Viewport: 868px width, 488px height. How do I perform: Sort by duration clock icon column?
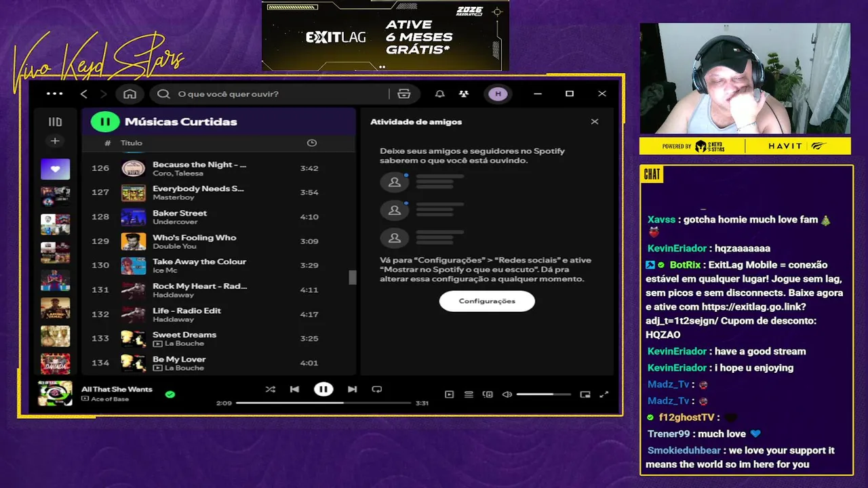(x=312, y=143)
